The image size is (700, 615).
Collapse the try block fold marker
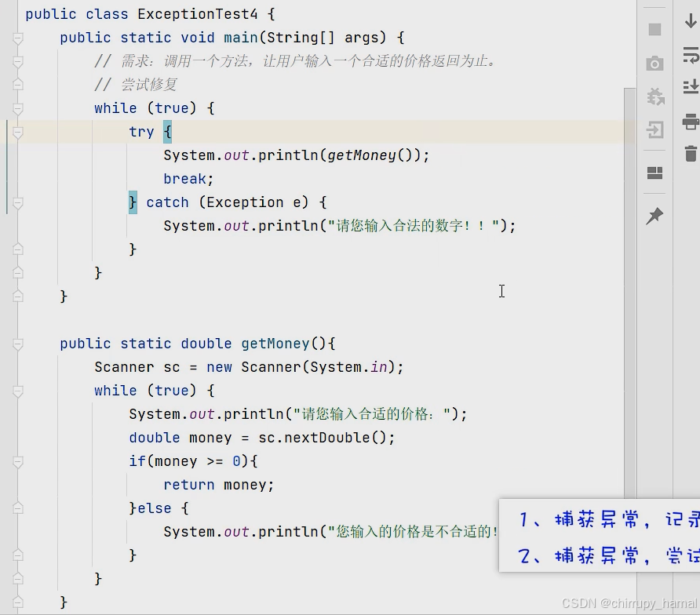pyautogui.click(x=18, y=131)
